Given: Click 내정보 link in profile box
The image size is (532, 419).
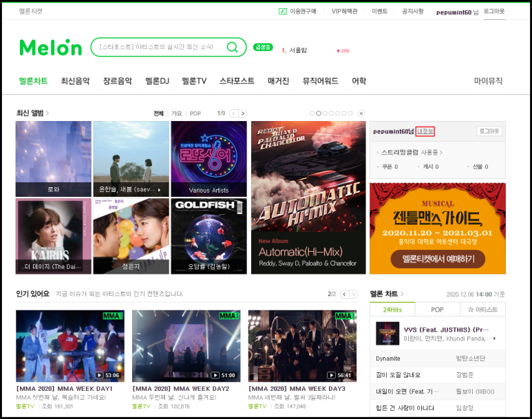Looking at the screenshot, I should point(425,131).
